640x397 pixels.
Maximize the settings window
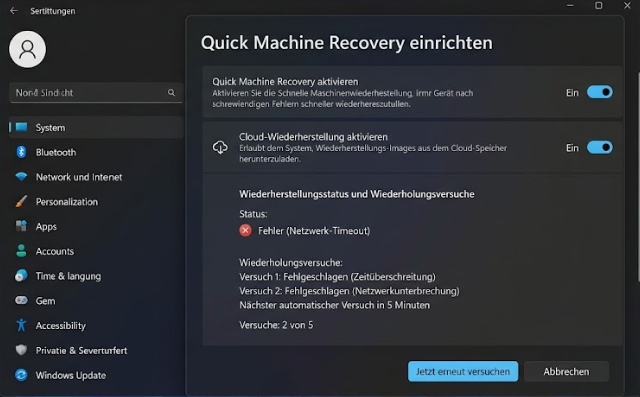tap(598, 5)
